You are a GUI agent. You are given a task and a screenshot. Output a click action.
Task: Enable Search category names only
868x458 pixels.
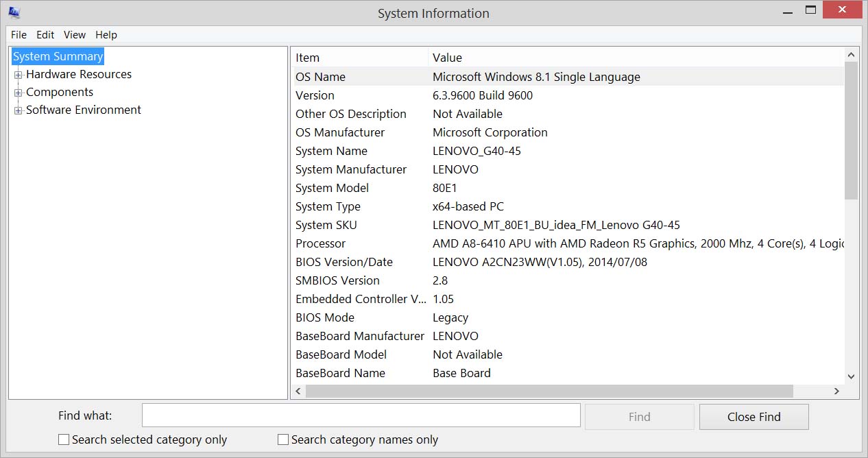tap(283, 440)
